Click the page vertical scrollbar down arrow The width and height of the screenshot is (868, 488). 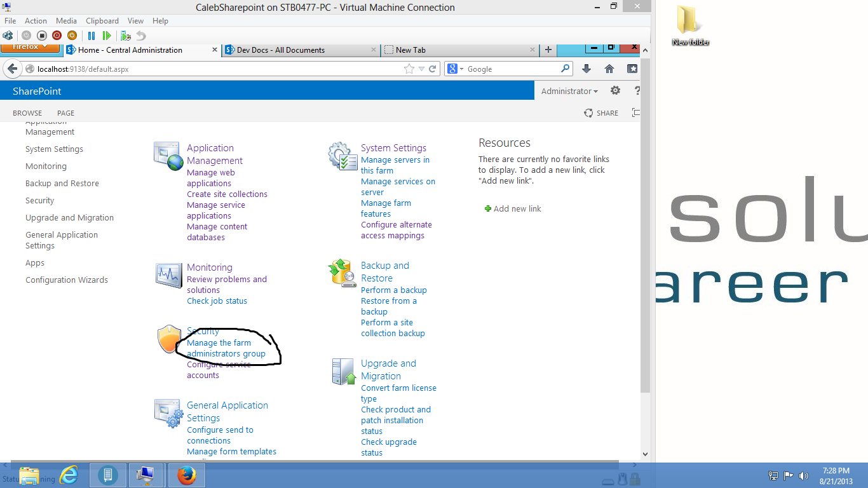click(x=645, y=454)
